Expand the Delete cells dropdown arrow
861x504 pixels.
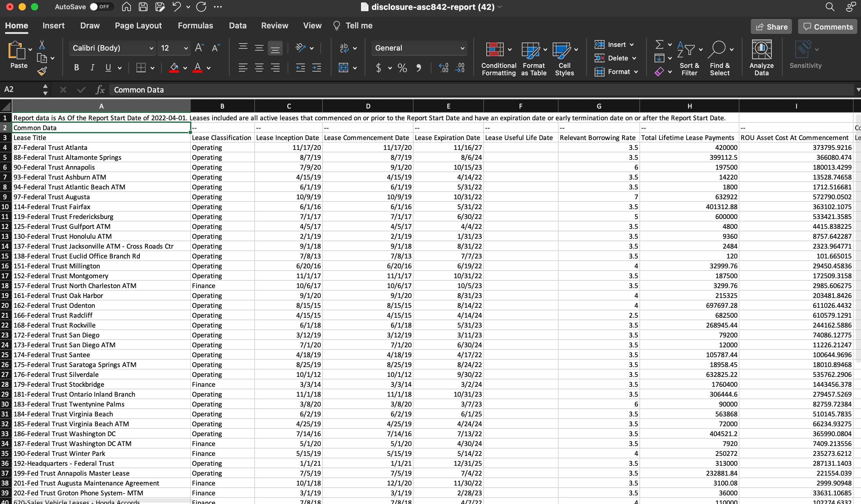[x=634, y=58]
